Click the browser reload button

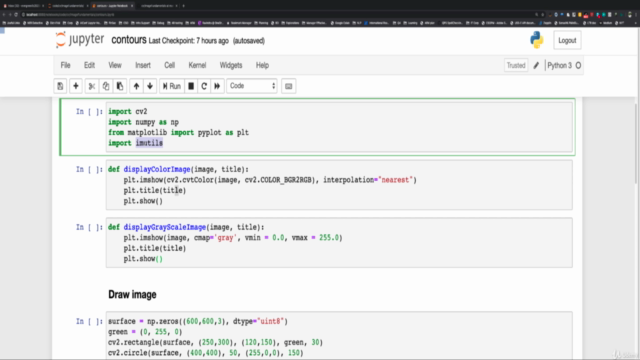tap(16, 15)
